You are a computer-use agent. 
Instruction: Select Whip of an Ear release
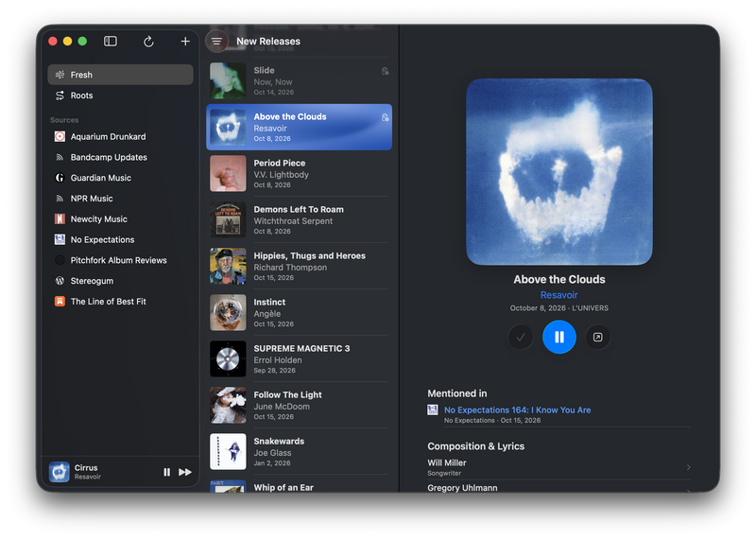pyautogui.click(x=299, y=485)
